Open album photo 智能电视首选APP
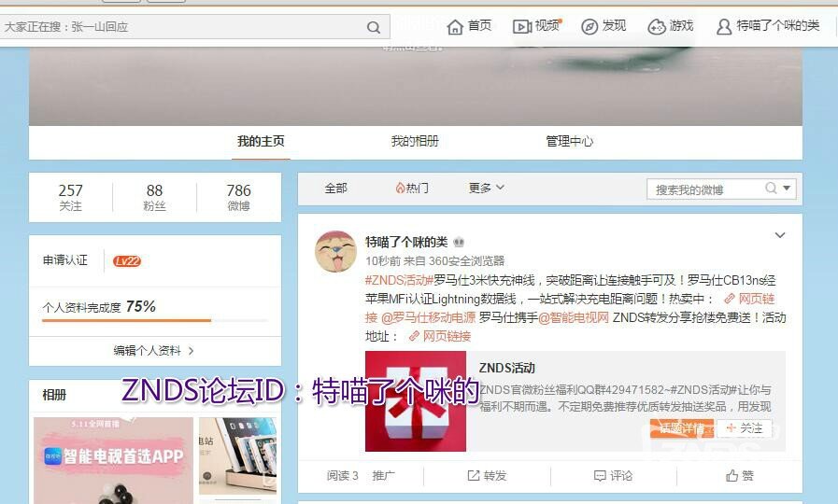 (x=113, y=460)
